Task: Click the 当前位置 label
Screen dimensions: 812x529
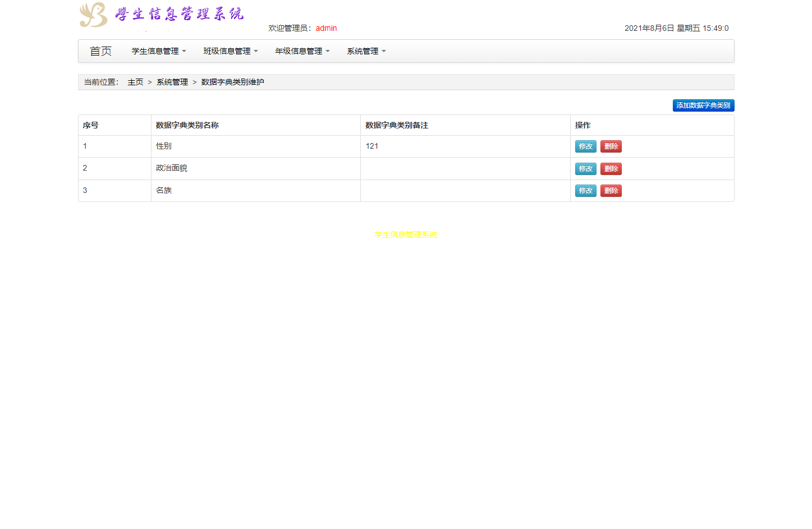Action: [102, 82]
